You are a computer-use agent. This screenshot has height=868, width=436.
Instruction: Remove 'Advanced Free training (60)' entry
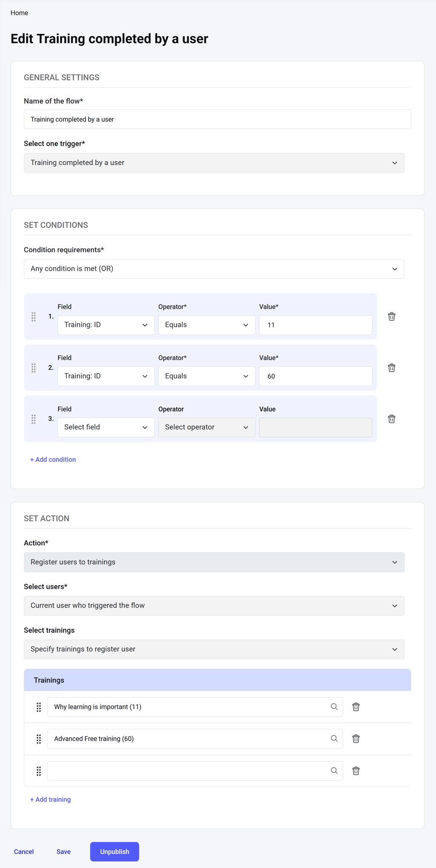pyautogui.click(x=356, y=739)
